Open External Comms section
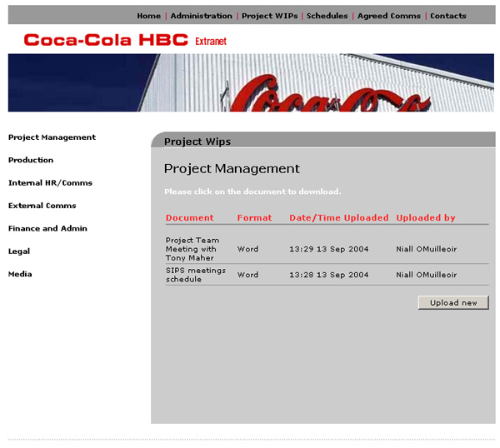 point(42,206)
